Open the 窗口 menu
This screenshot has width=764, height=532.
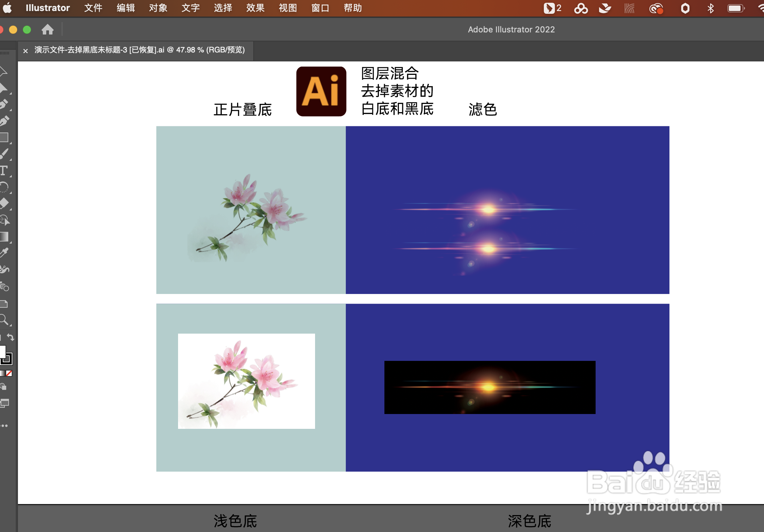(320, 8)
